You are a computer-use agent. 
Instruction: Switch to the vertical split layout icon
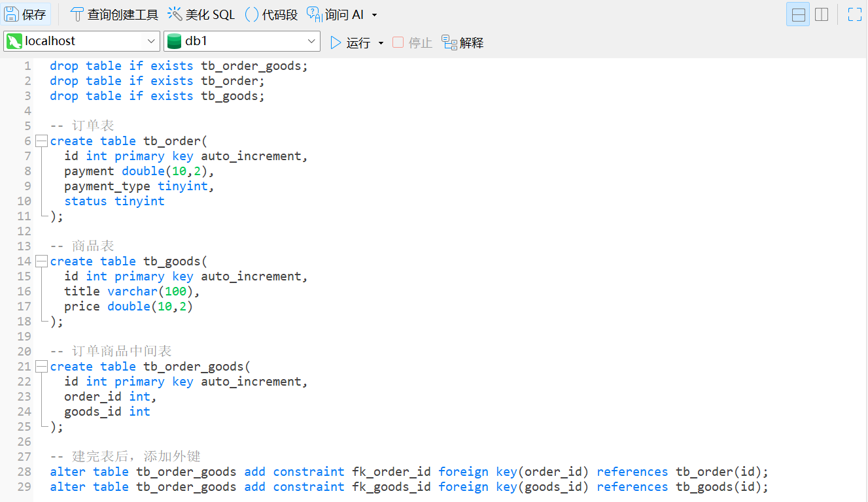click(822, 14)
